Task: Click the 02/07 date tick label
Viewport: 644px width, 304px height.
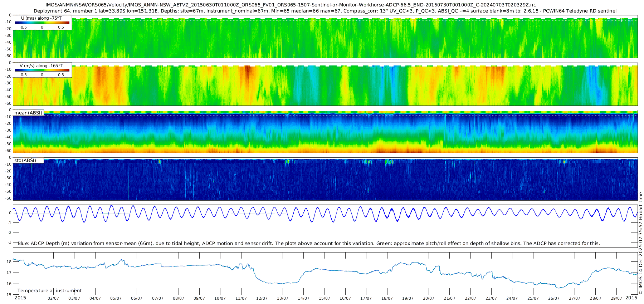Action: pyautogui.click(x=53, y=298)
